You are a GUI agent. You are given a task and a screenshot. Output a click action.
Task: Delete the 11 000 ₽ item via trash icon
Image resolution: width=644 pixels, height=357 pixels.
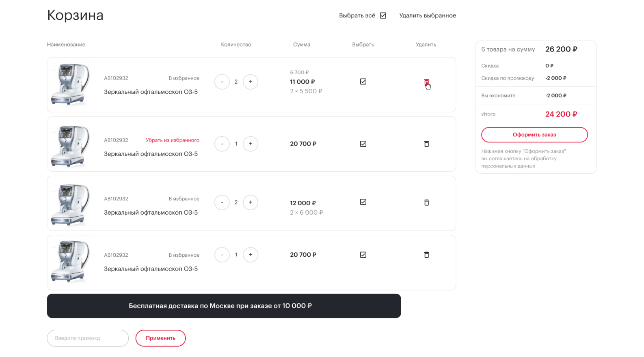click(426, 82)
